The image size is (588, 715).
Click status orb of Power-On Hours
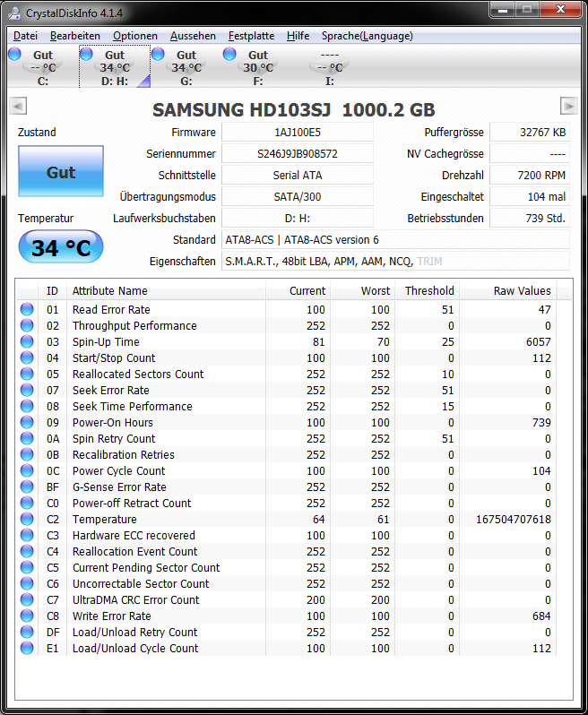tap(27, 422)
